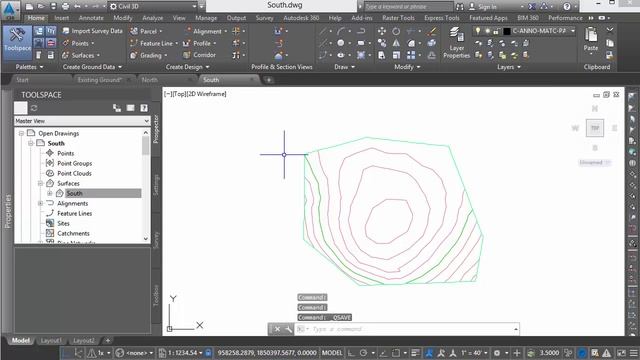Click the Import Survey Data icon
This screenshot has width=640, height=360.
click(x=66, y=31)
